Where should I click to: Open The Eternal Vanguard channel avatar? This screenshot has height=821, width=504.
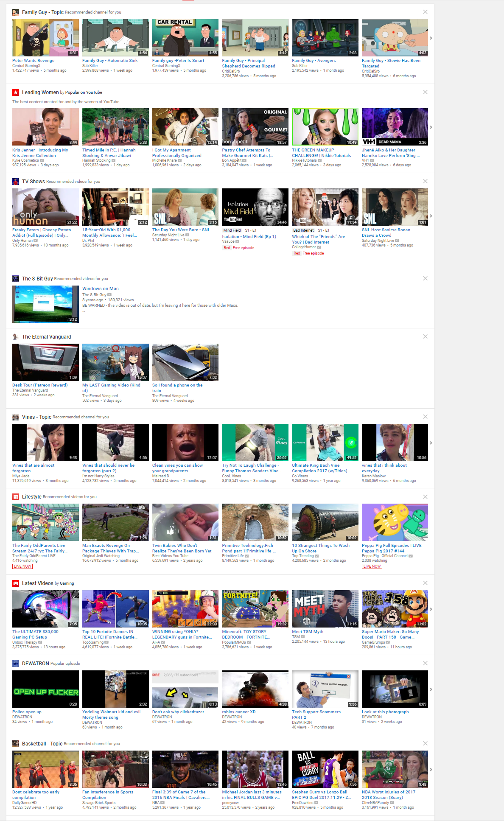[16, 337]
